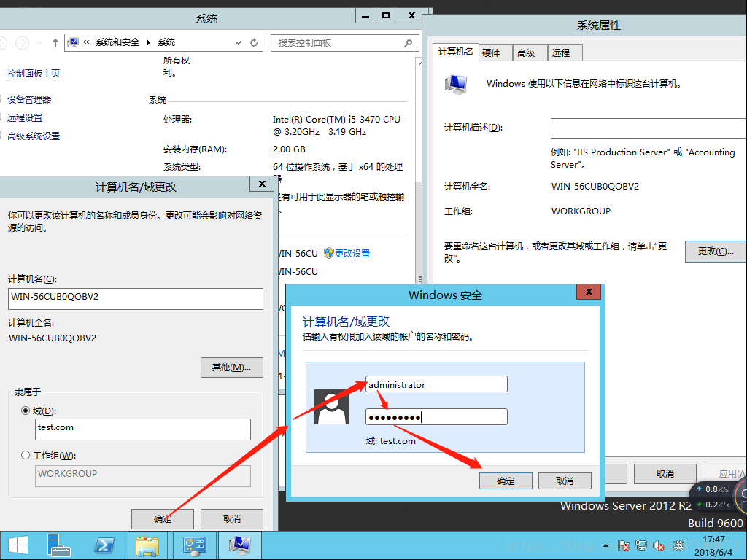Launch Server Manager from the taskbar
The width and height of the screenshot is (747, 560).
pyautogui.click(x=58, y=545)
